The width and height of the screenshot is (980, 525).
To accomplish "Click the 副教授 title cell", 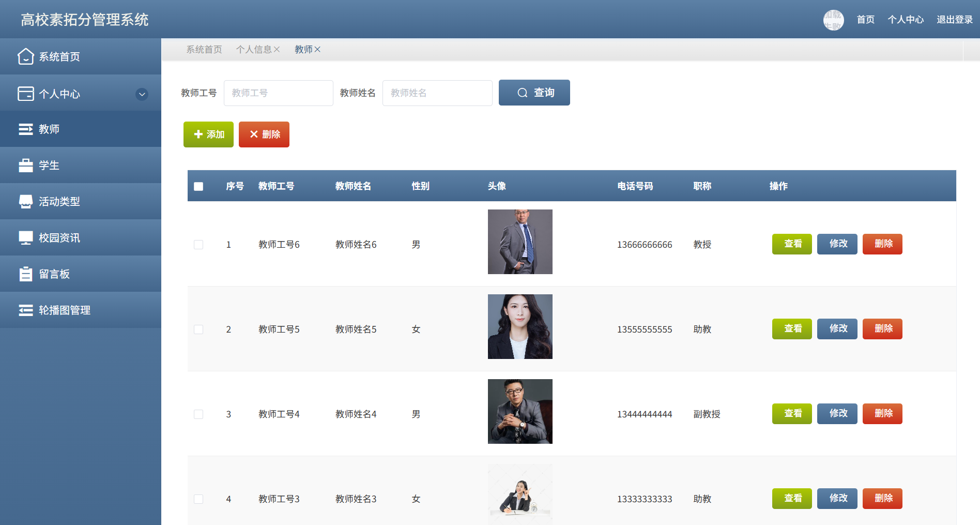I will click(707, 414).
